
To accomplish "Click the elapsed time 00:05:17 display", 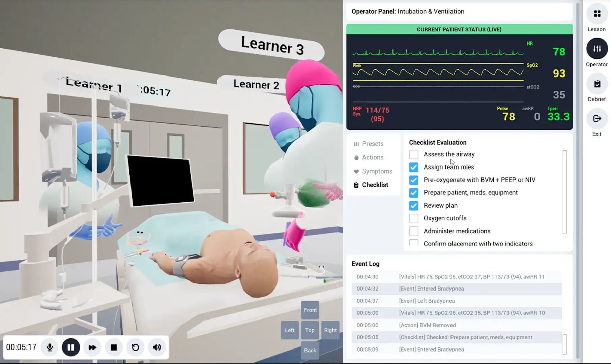I will (x=21, y=347).
